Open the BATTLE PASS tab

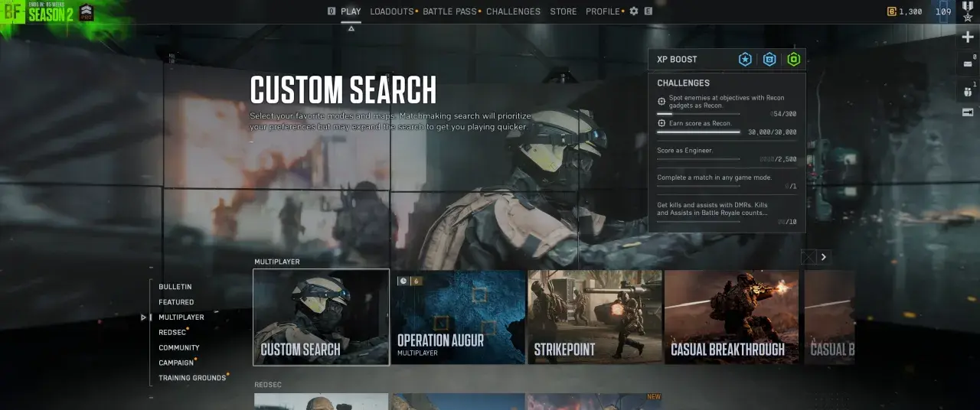pos(449,11)
